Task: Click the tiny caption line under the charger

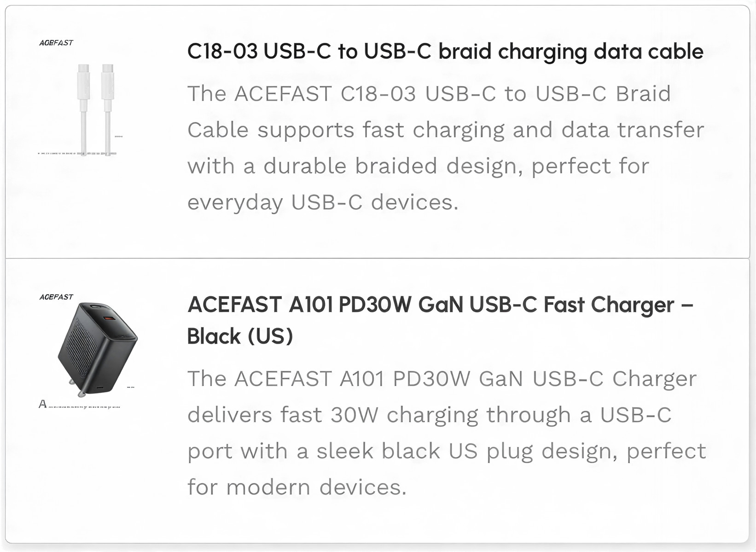Action: [x=84, y=407]
